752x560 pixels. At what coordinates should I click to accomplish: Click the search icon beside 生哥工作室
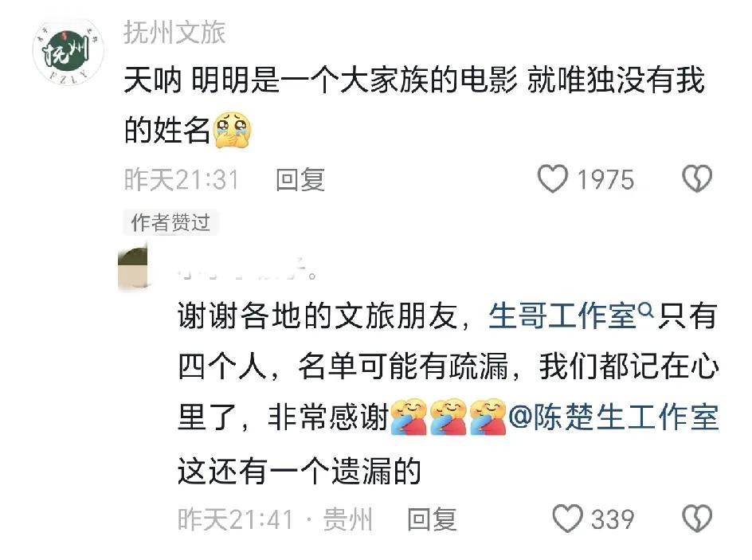(647, 310)
